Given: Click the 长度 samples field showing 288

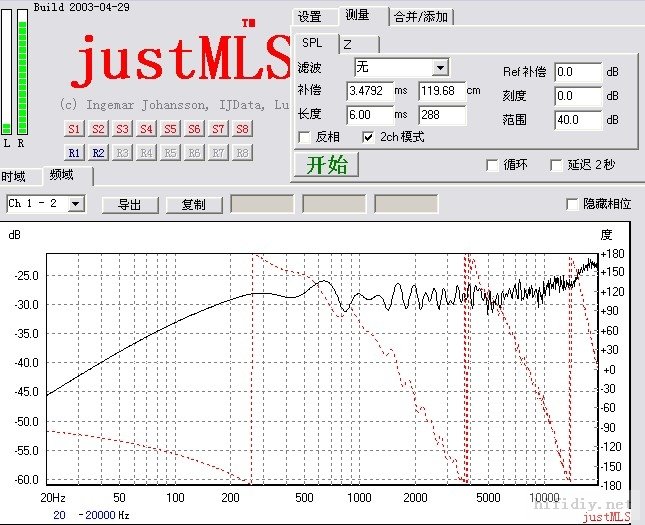Looking at the screenshot, I should pyautogui.click(x=442, y=115).
